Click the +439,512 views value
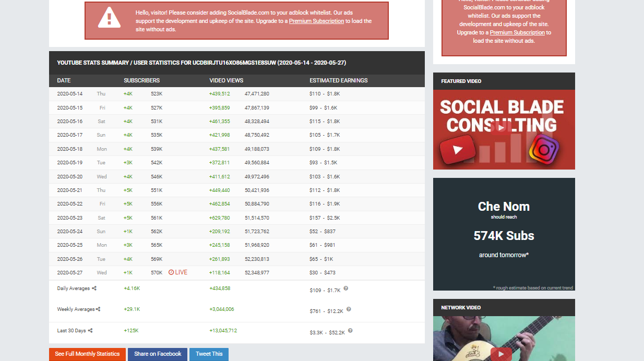The height and width of the screenshot is (361, 644). tap(220, 94)
